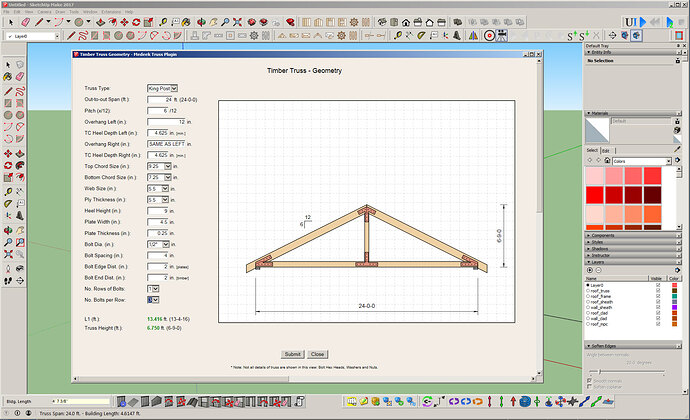Select the arrow Select tool in top toolbar

(11, 22)
